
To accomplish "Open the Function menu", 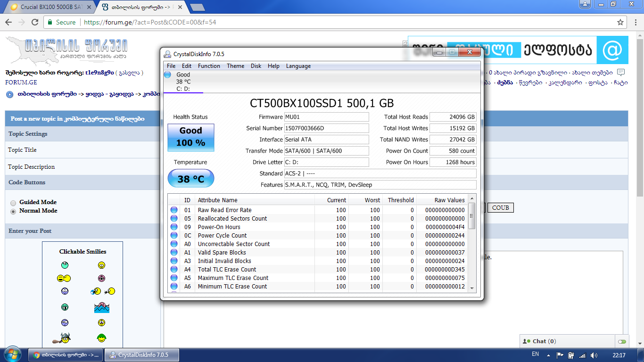I will (209, 66).
